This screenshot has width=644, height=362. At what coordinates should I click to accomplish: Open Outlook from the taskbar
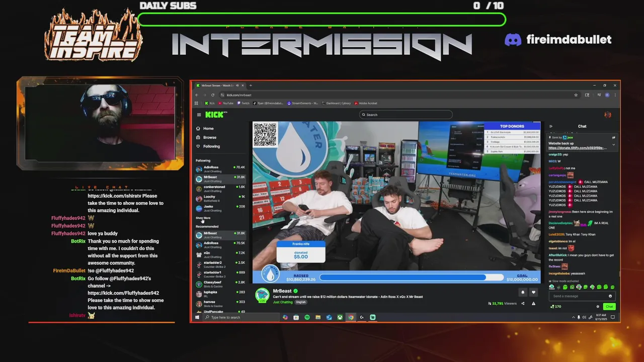329,317
